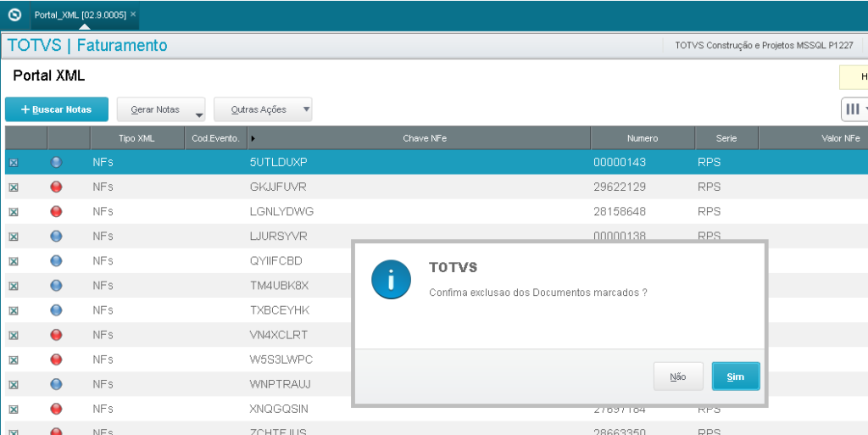Viewport: 868px width, 435px height.
Task: Open the Outras Ações dropdown
Action: (x=263, y=109)
